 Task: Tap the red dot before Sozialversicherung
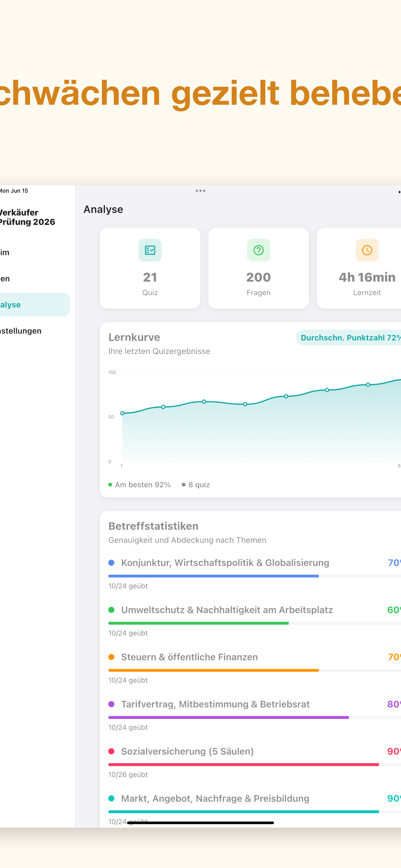(x=111, y=751)
